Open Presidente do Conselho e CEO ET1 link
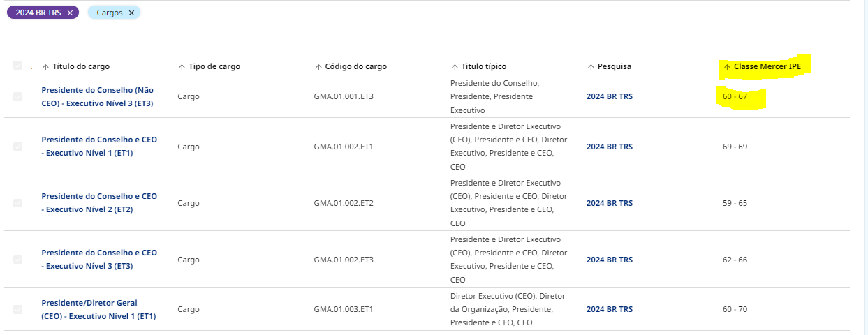Screen dimensions: 868x335 click(99, 146)
